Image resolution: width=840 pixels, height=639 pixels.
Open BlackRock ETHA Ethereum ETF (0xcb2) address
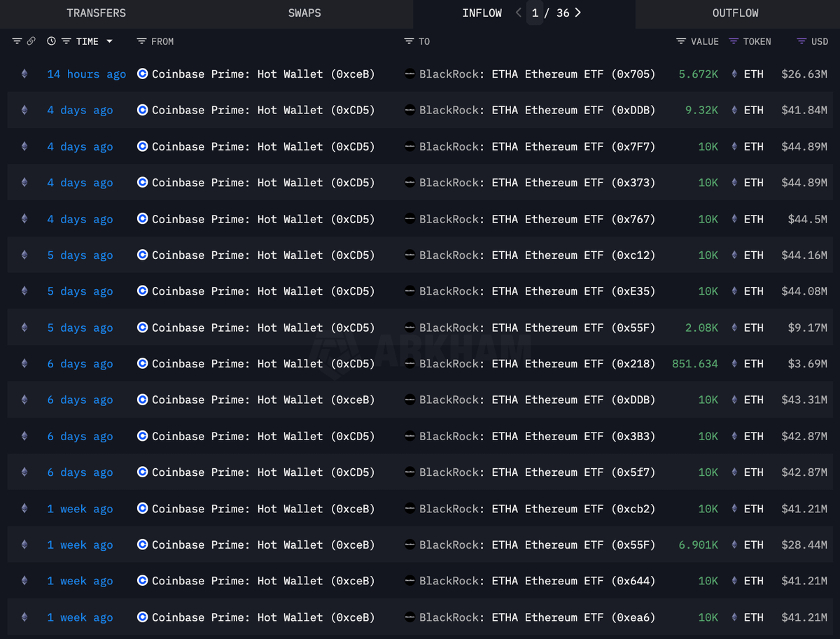click(538, 509)
